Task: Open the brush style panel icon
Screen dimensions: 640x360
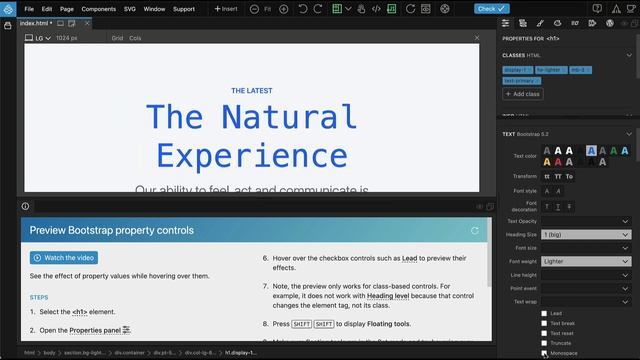Action: [x=540, y=23]
